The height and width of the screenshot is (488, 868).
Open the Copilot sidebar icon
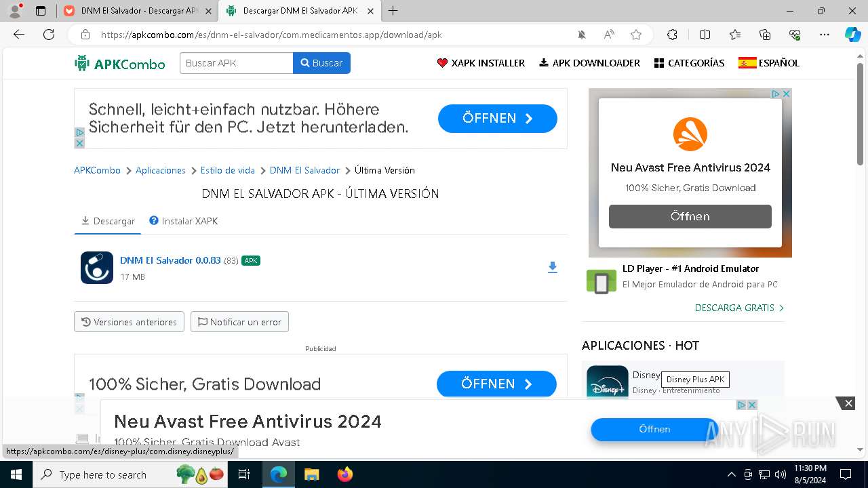[852, 35]
